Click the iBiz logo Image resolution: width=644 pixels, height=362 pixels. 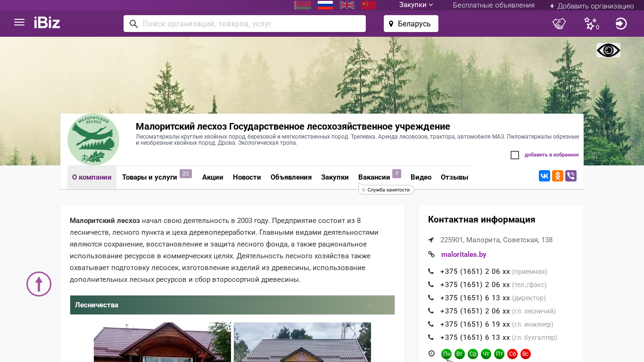click(x=47, y=23)
